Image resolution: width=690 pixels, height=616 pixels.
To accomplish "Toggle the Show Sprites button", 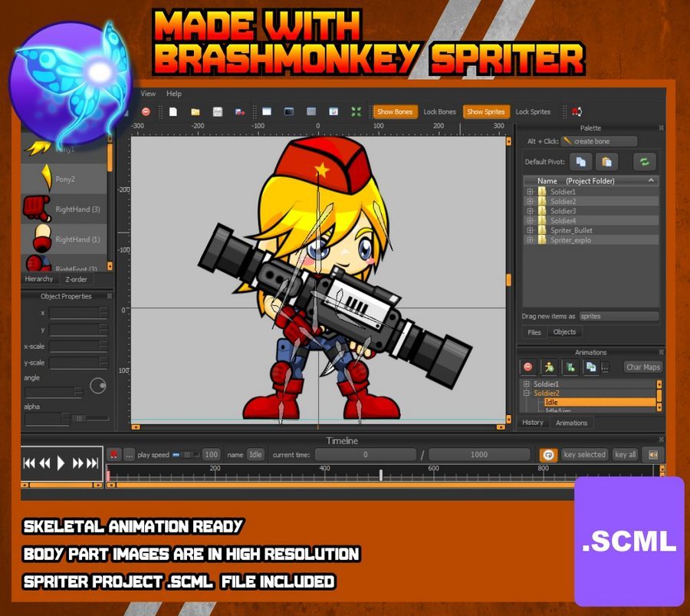I will [x=486, y=112].
